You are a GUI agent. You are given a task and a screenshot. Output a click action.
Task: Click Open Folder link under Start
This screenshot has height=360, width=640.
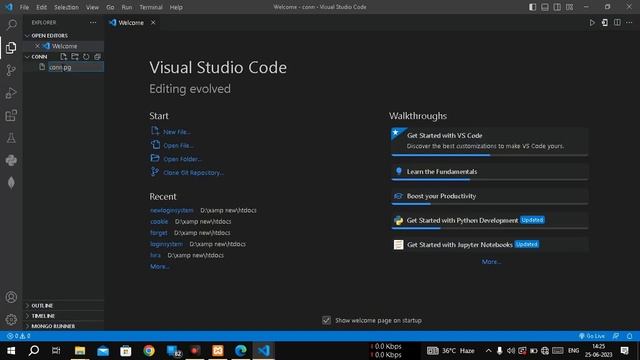(182, 159)
